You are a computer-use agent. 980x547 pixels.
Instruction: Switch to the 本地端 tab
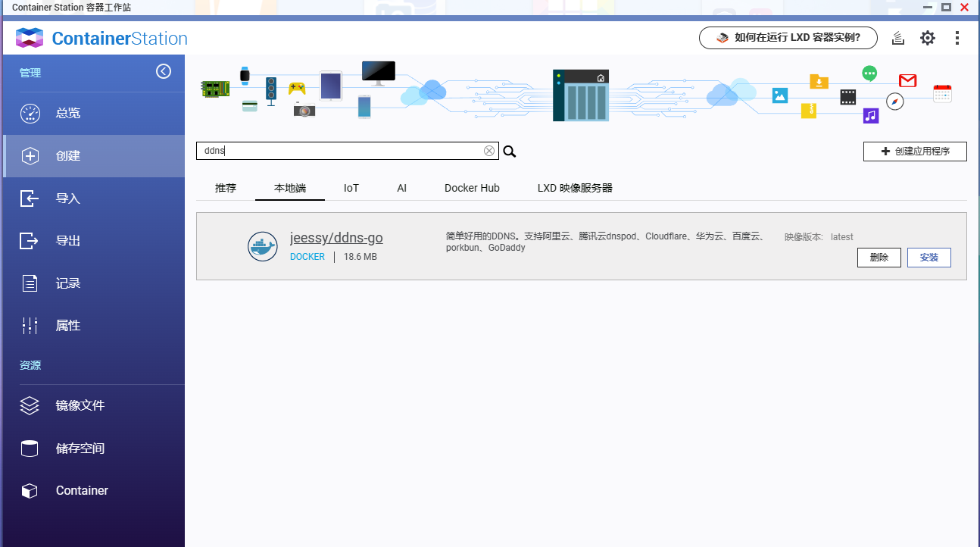click(290, 188)
